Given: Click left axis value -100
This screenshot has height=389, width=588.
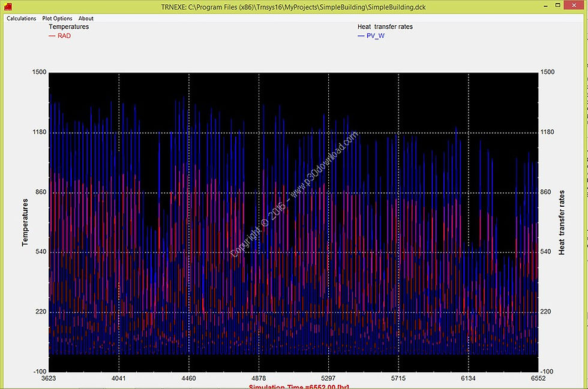Looking at the screenshot, I should [40, 372].
